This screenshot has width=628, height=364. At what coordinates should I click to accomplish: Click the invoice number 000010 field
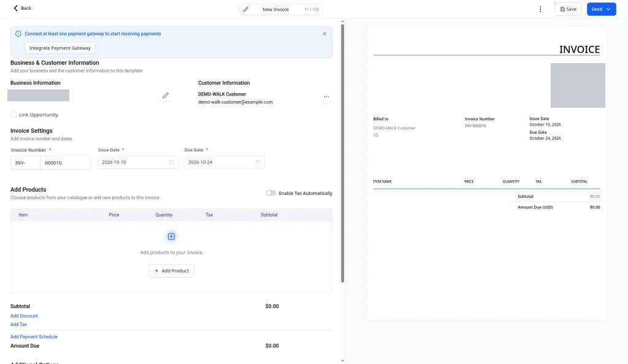pyautogui.click(x=65, y=163)
